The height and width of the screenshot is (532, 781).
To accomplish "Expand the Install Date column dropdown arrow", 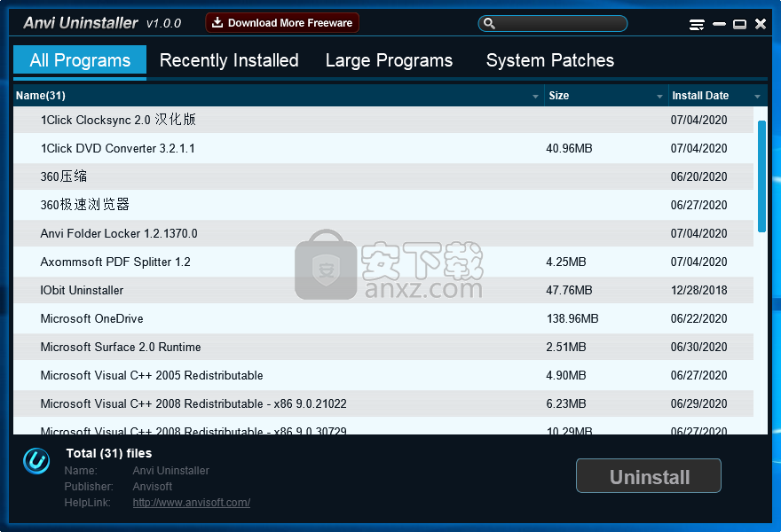I will pos(757,96).
